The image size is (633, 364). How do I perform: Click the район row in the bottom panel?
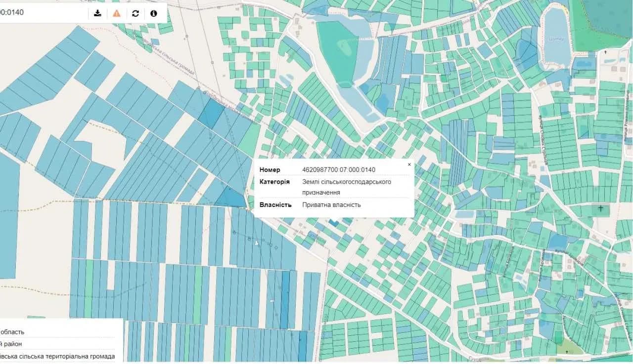point(59,344)
